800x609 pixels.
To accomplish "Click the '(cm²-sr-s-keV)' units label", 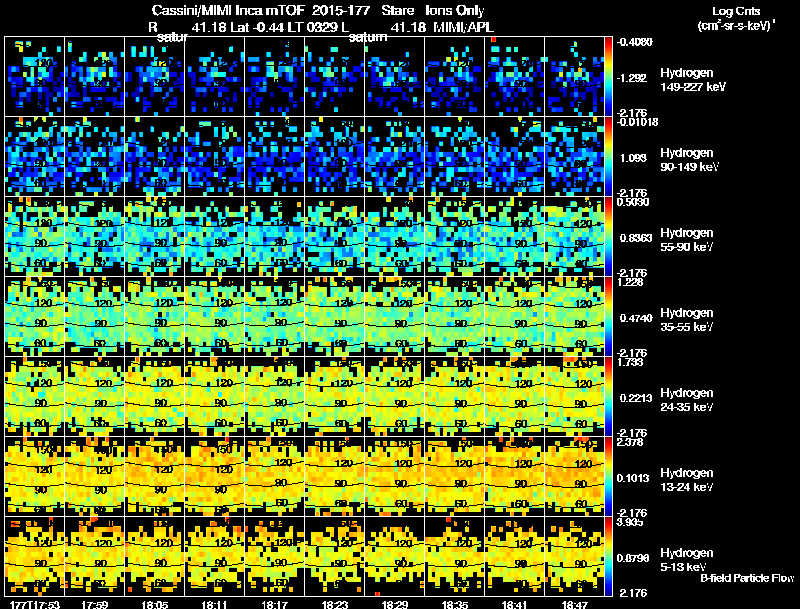I will tap(735, 25).
